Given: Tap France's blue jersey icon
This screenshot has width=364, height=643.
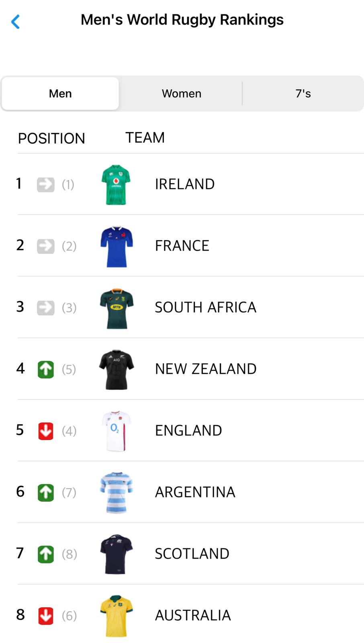Looking at the screenshot, I should pyautogui.click(x=116, y=246).
